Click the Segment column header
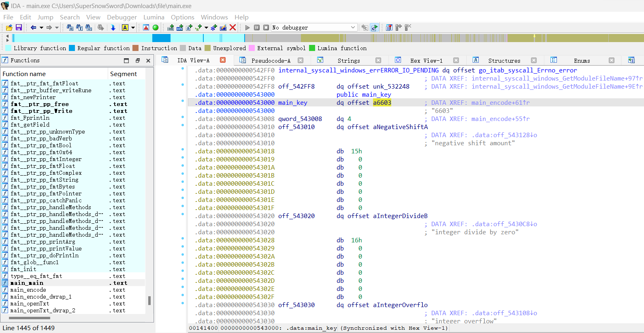The image size is (644, 333). pos(124,74)
